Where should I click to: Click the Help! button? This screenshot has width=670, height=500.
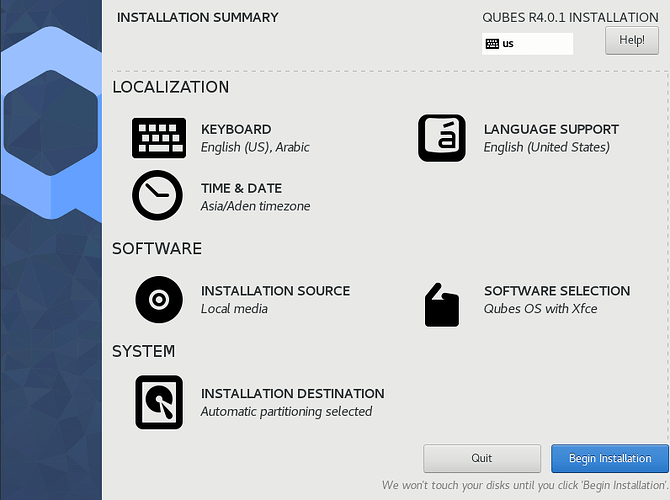point(632,41)
